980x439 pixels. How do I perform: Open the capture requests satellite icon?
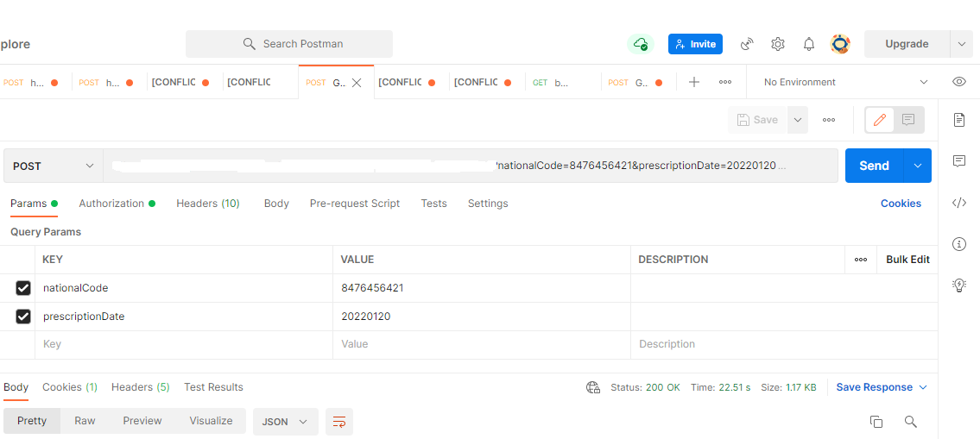[x=746, y=44]
